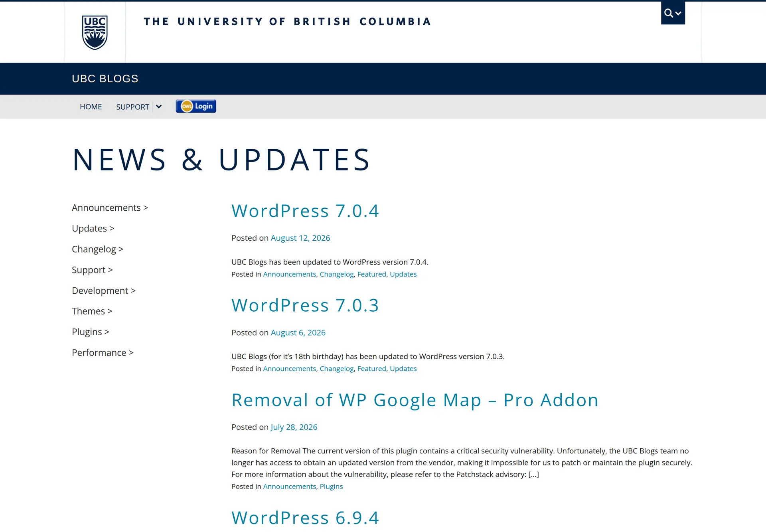The width and height of the screenshot is (766, 532).
Task: Click the Reason for Removal excerpt text
Action: (x=462, y=463)
